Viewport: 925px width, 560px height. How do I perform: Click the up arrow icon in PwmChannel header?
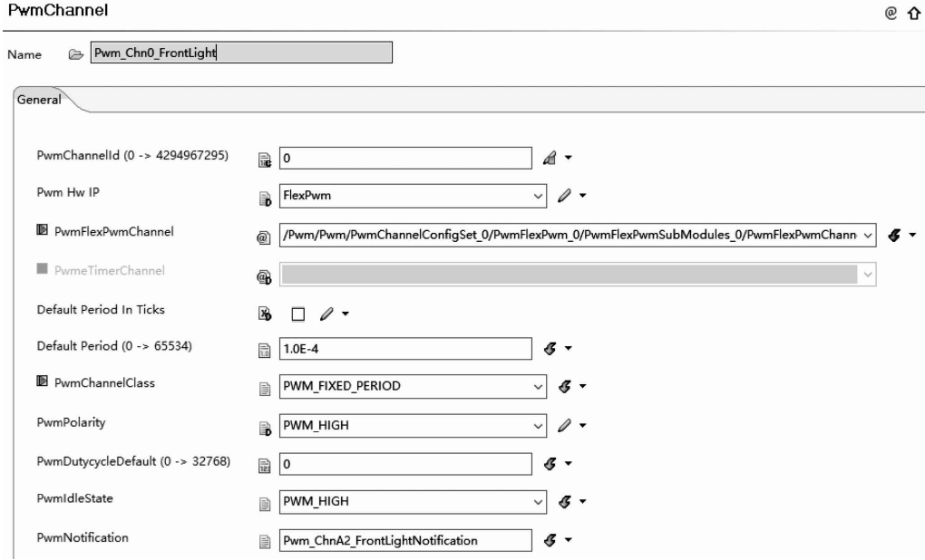tap(914, 13)
